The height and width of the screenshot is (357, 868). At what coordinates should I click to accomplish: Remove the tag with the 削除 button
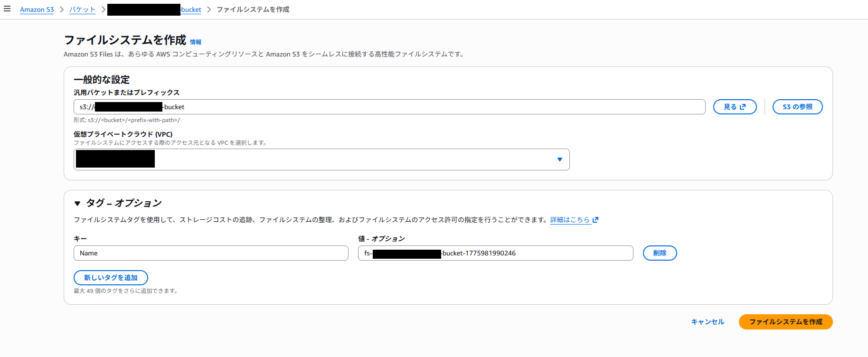(x=660, y=253)
